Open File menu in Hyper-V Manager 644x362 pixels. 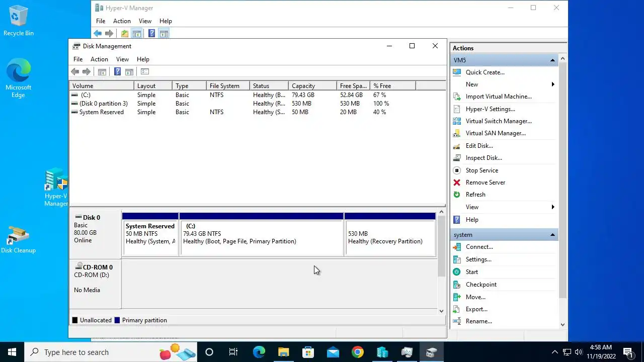click(101, 21)
